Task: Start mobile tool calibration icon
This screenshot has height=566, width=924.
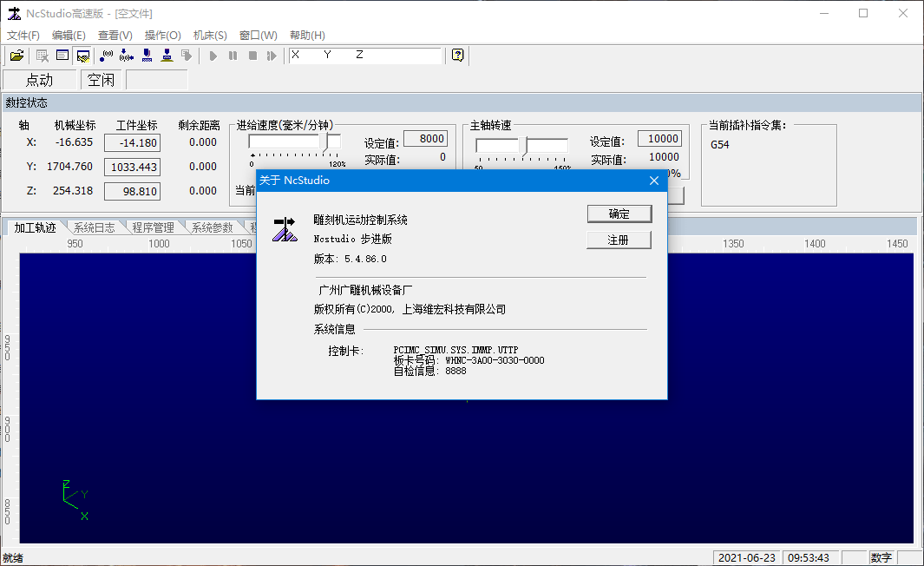Action: tap(147, 56)
